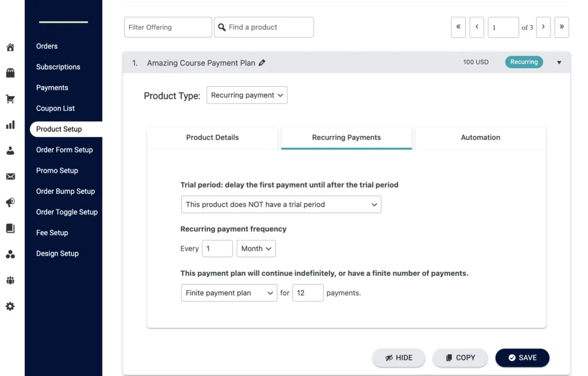The width and height of the screenshot is (588, 376).
Task: Click the megaphone marketing icon
Action: pyautogui.click(x=10, y=202)
